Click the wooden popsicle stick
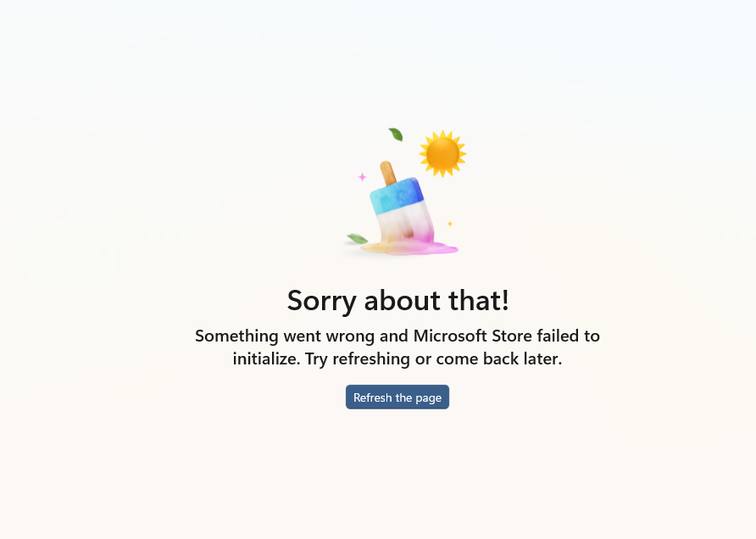Image resolution: width=756 pixels, height=539 pixels. click(388, 173)
